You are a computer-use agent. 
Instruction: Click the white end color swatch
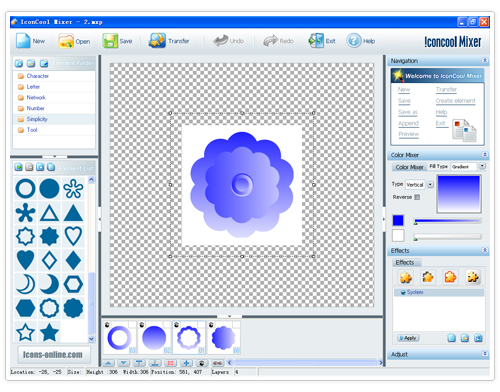398,236
